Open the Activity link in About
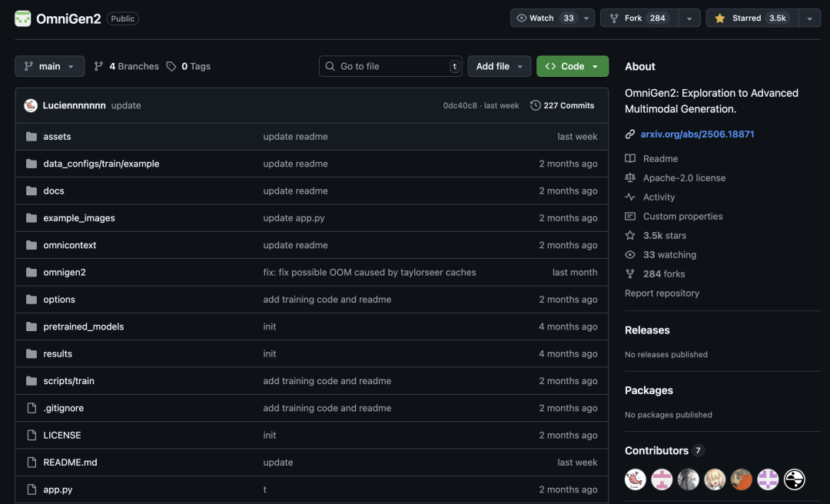Viewport: 830px width, 504px height. 659,197
